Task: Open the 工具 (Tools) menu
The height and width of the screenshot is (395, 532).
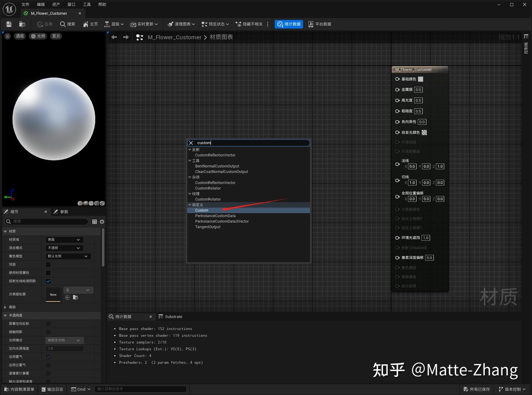Action: [87, 4]
